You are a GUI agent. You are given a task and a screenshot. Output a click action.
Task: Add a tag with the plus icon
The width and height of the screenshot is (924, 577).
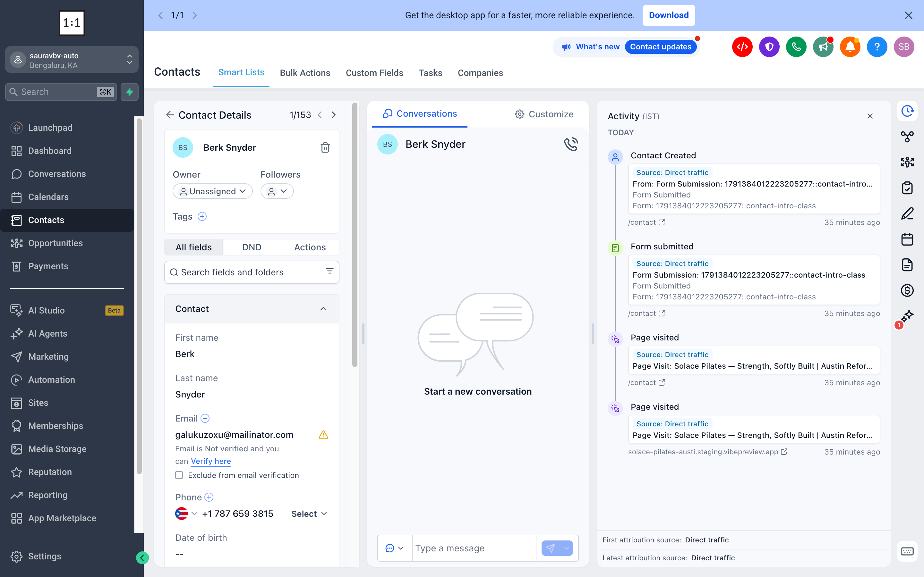tap(202, 216)
